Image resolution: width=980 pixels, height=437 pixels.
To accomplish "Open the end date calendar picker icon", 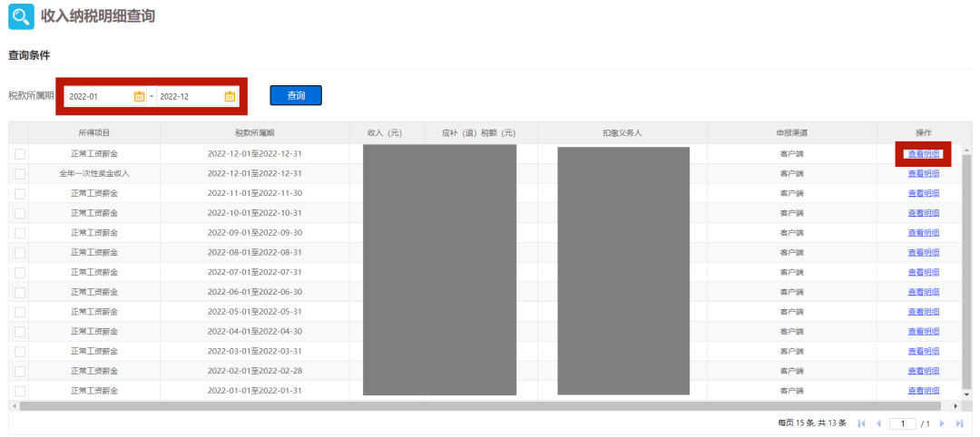I will click(230, 96).
